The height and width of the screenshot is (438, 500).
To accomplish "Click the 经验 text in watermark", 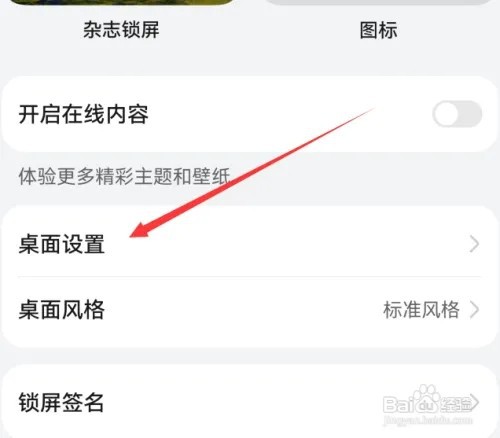I will coord(456,405).
